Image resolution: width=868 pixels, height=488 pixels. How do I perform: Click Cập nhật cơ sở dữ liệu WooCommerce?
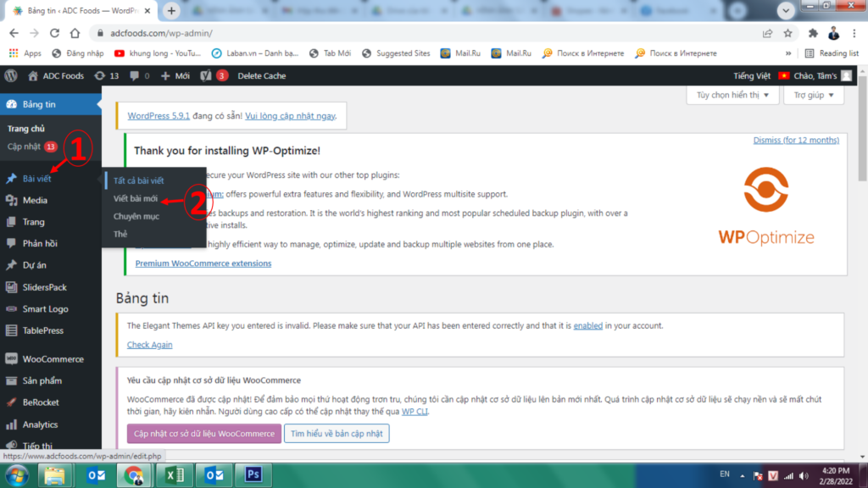204,433
